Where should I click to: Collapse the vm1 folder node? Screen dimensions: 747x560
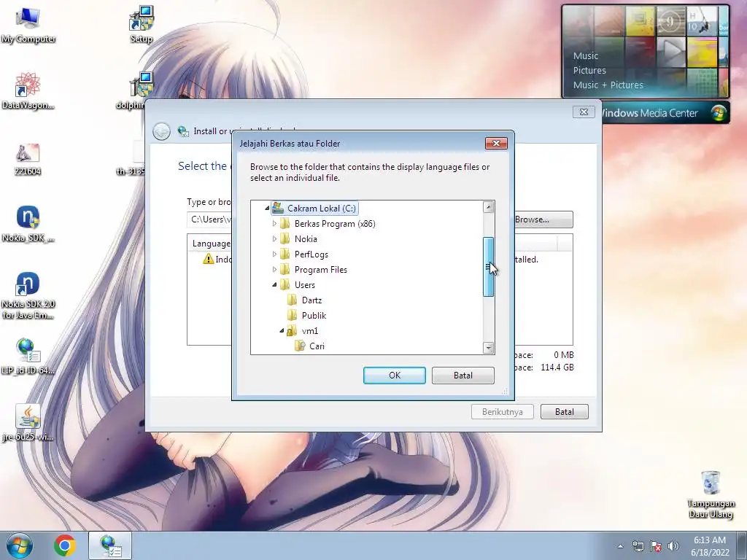[282, 330]
